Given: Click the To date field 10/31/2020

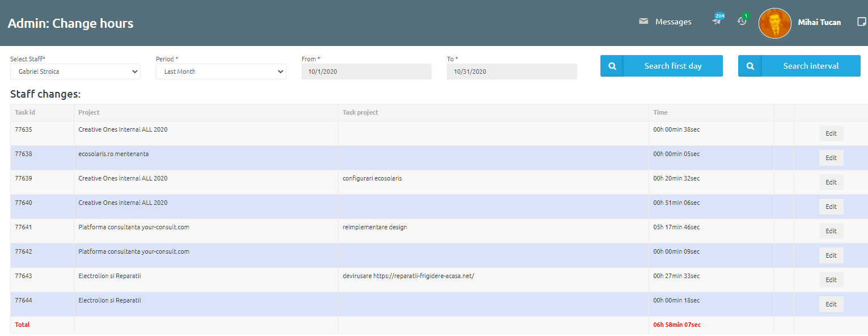Looking at the screenshot, I should [512, 72].
